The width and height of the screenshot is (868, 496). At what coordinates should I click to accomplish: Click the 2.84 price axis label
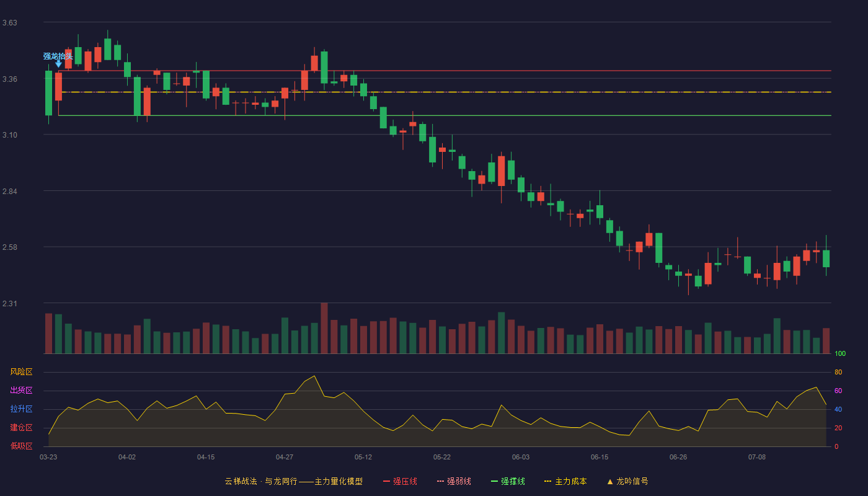[10, 192]
